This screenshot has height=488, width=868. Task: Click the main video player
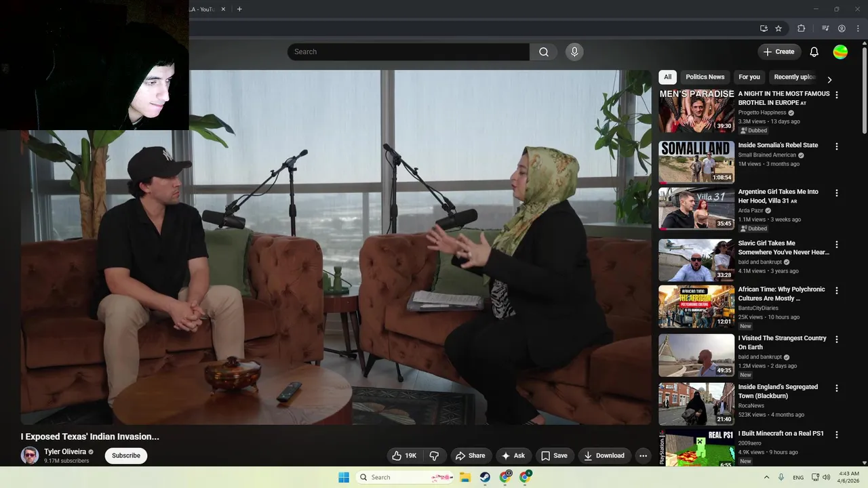coord(336,247)
